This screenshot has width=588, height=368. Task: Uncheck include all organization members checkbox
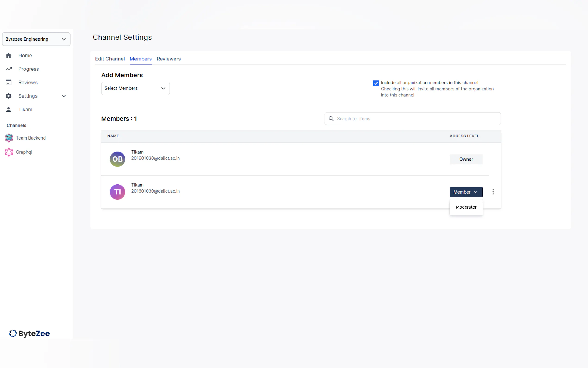[376, 83]
